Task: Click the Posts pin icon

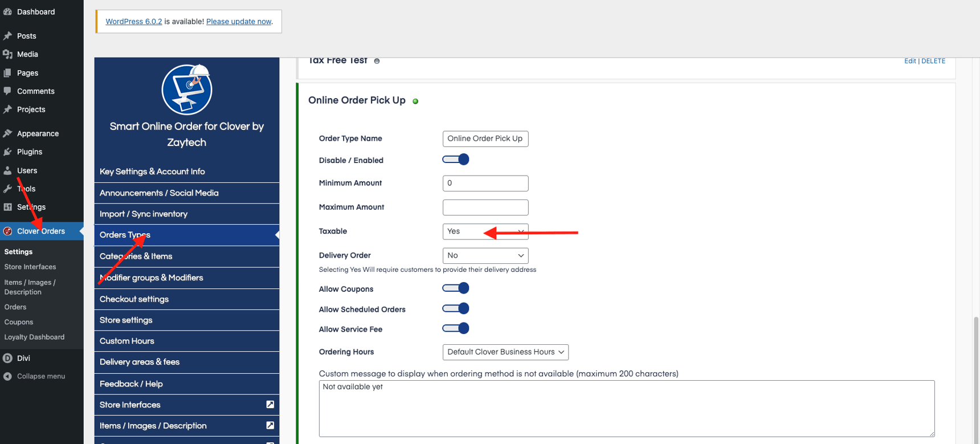Action: point(7,36)
